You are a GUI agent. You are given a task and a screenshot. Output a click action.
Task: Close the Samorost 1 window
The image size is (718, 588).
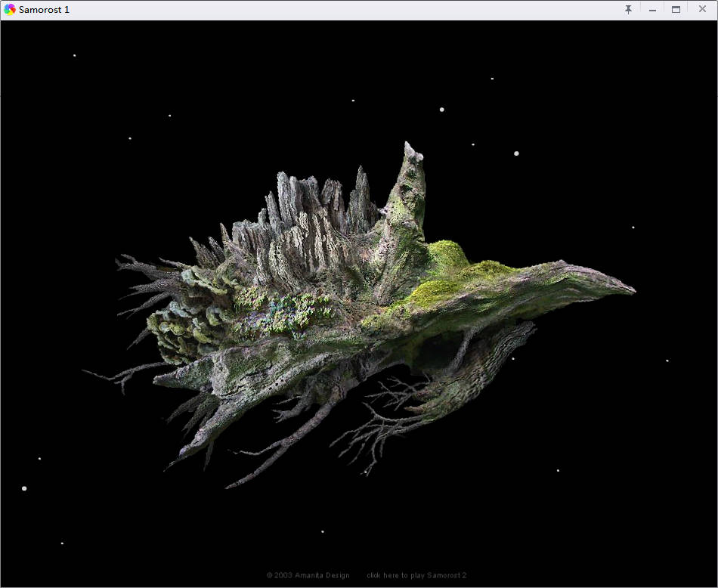tap(702, 9)
